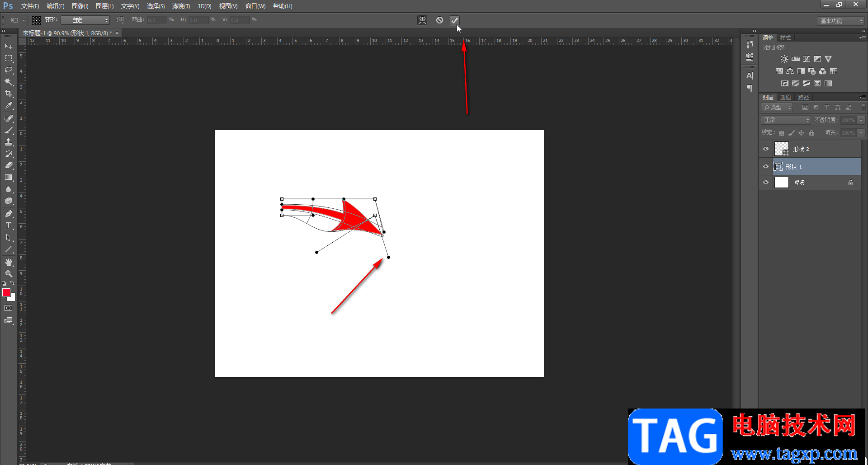Add a Curves adjustment

[807, 59]
